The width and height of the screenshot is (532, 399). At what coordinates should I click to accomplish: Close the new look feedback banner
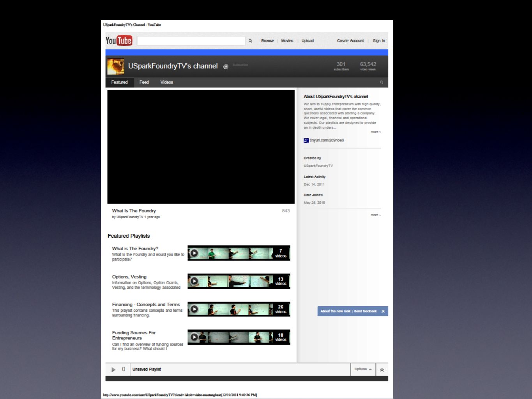point(383,311)
